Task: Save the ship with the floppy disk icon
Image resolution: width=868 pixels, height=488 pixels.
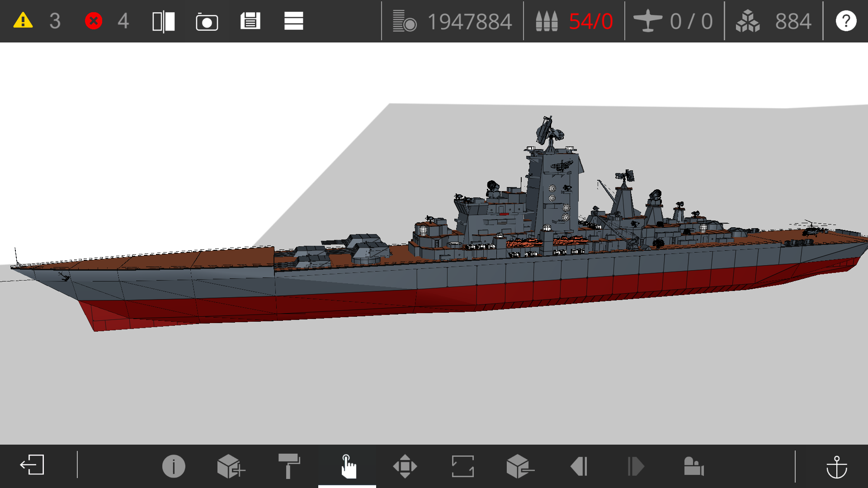Action: click(250, 21)
